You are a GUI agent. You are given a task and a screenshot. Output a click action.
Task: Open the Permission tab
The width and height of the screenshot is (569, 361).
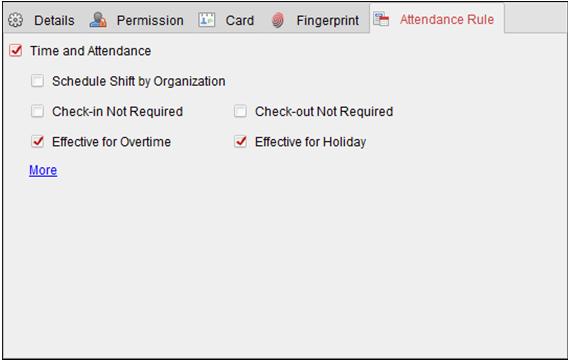coord(150,21)
